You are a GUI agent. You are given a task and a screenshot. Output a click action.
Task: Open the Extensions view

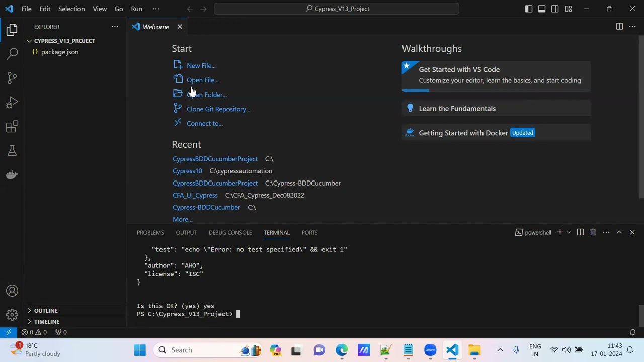(x=12, y=127)
